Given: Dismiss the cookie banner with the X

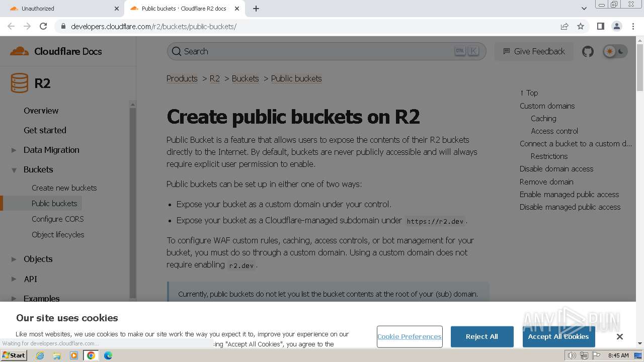Looking at the screenshot, I should pyautogui.click(x=620, y=336).
